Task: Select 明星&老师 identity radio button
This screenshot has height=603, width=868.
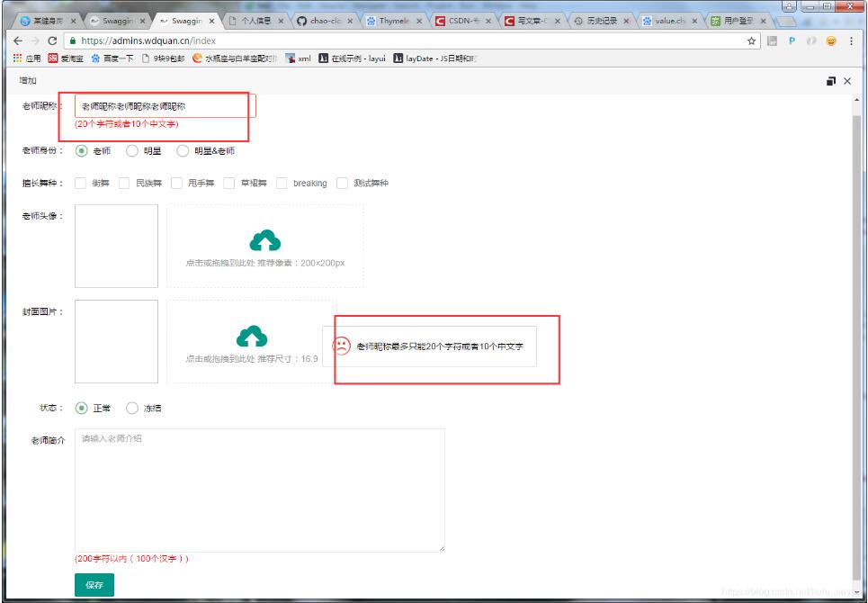Action: [x=183, y=150]
